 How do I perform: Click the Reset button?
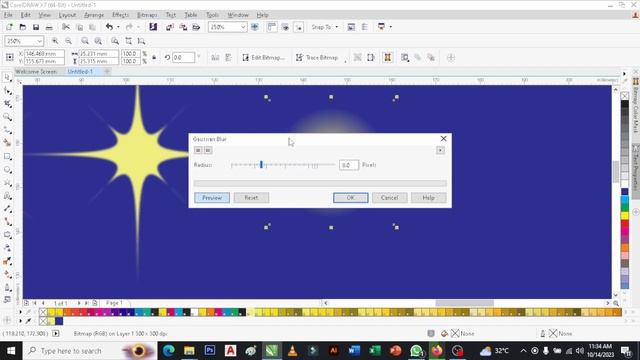click(251, 198)
